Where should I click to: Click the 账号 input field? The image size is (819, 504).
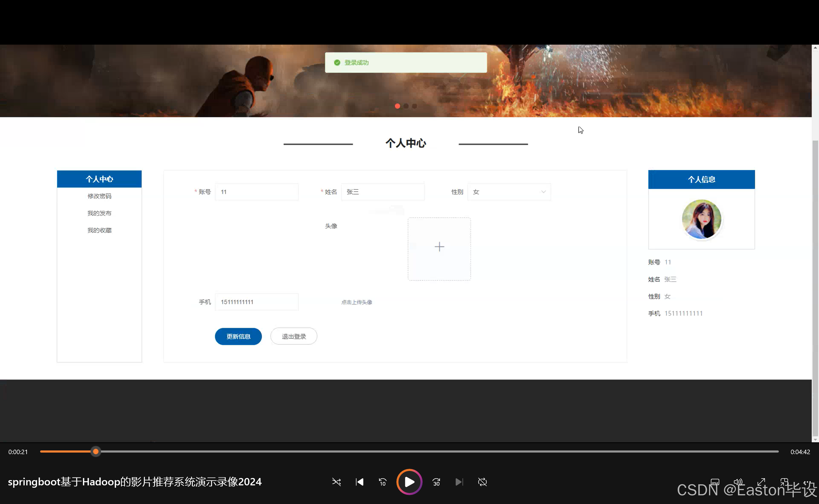point(257,192)
